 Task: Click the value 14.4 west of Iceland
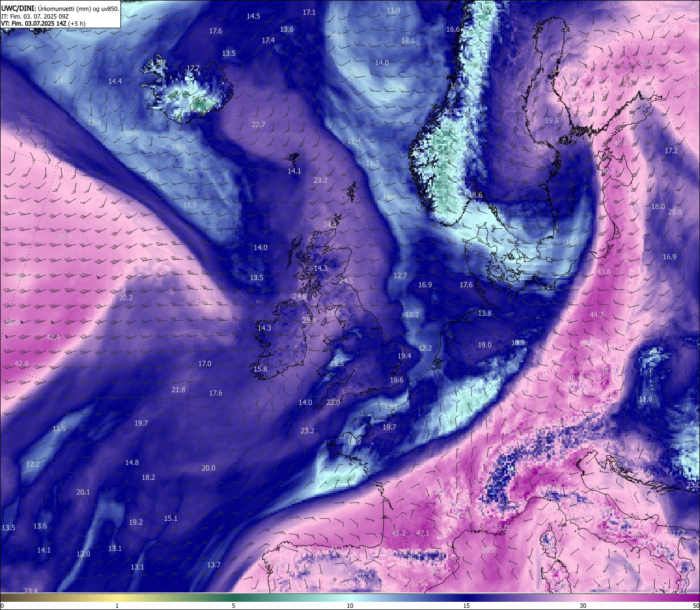[x=115, y=81]
